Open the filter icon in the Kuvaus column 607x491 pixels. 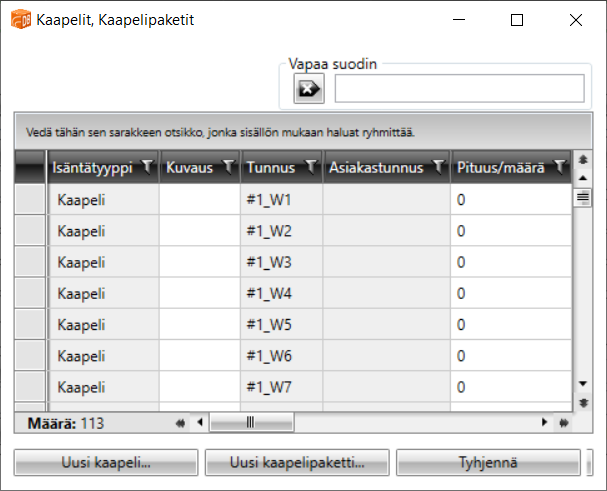pyautogui.click(x=228, y=167)
